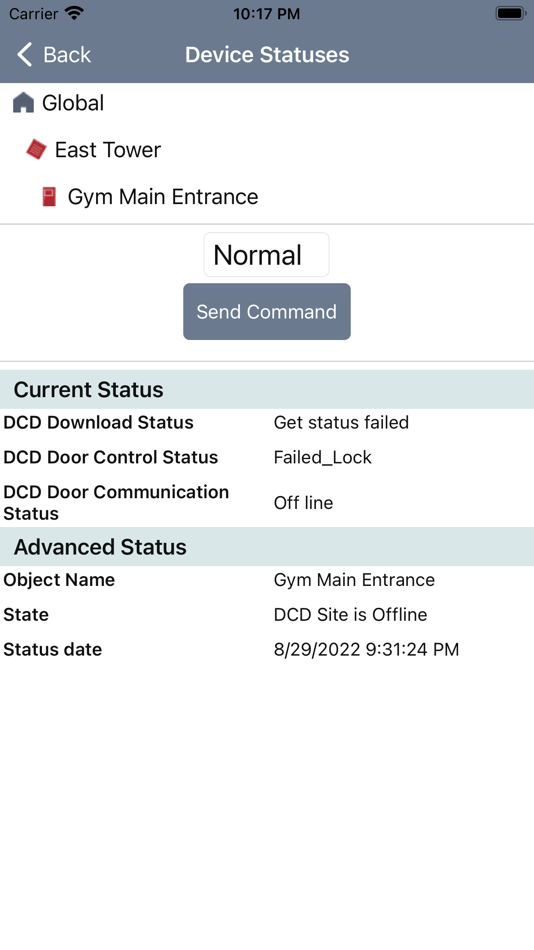Select the East Tower tree node

108,150
